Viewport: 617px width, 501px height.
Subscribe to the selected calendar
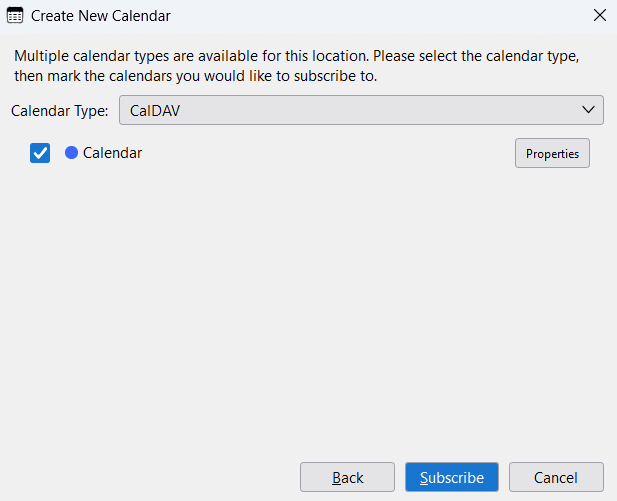tap(452, 477)
